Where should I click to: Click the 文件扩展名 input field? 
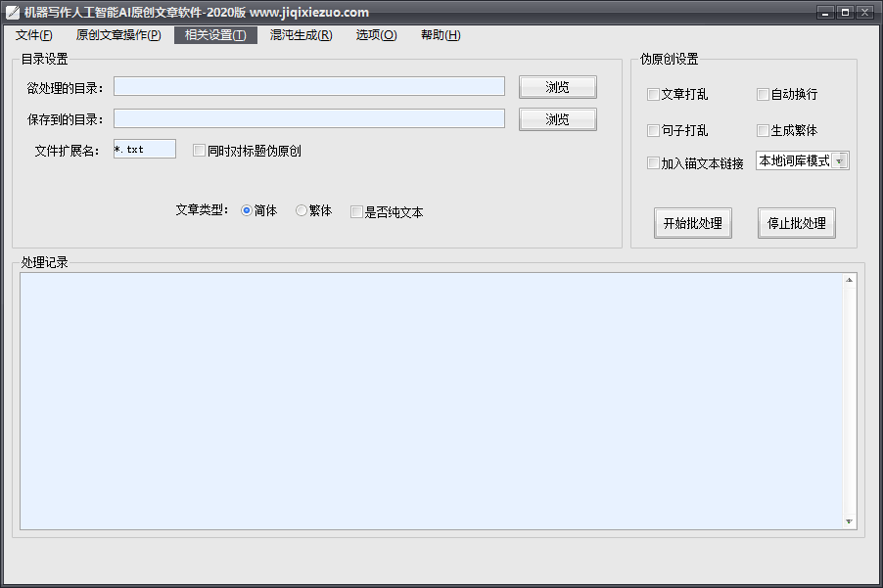[x=145, y=150]
